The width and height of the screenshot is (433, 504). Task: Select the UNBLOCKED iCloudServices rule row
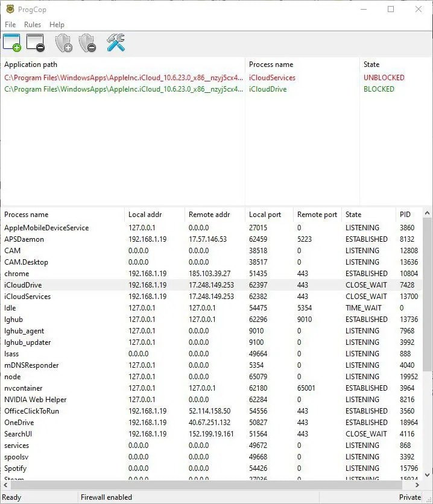(x=216, y=78)
